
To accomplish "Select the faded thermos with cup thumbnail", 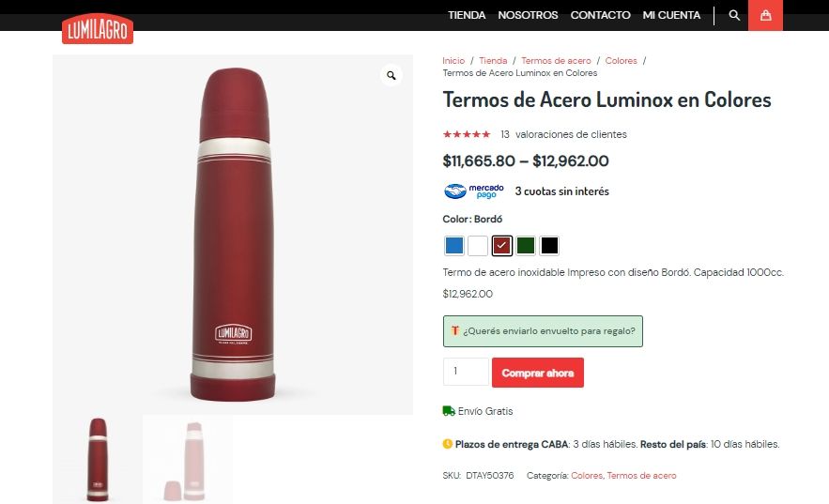I will click(x=187, y=459).
